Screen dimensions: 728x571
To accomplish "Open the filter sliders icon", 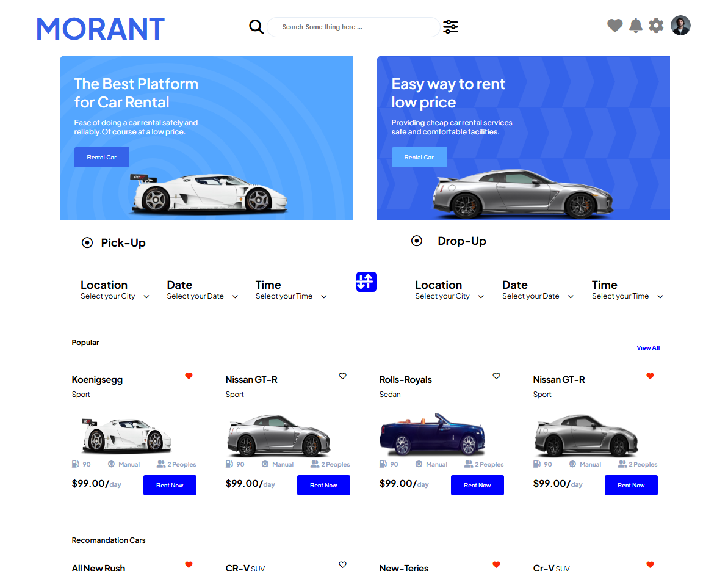I will [450, 27].
